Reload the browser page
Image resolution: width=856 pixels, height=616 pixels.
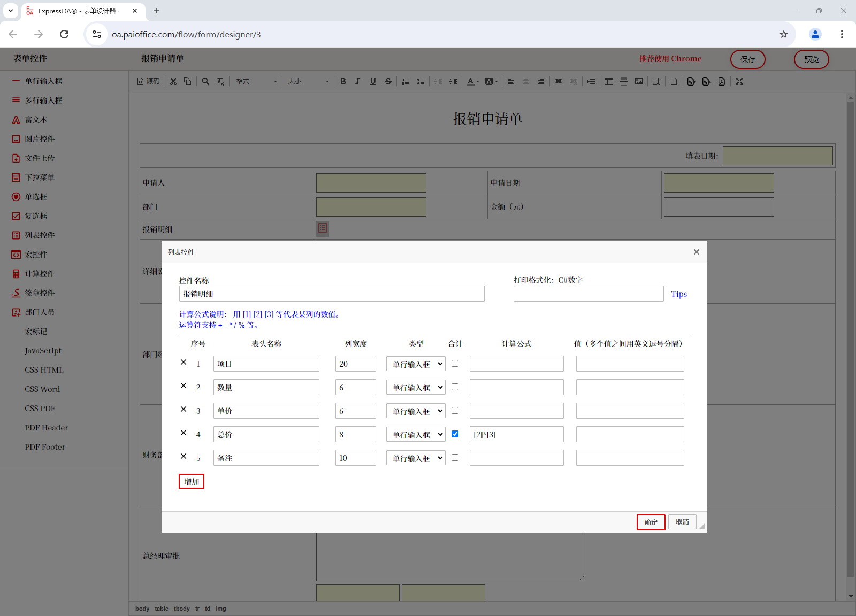click(x=64, y=34)
